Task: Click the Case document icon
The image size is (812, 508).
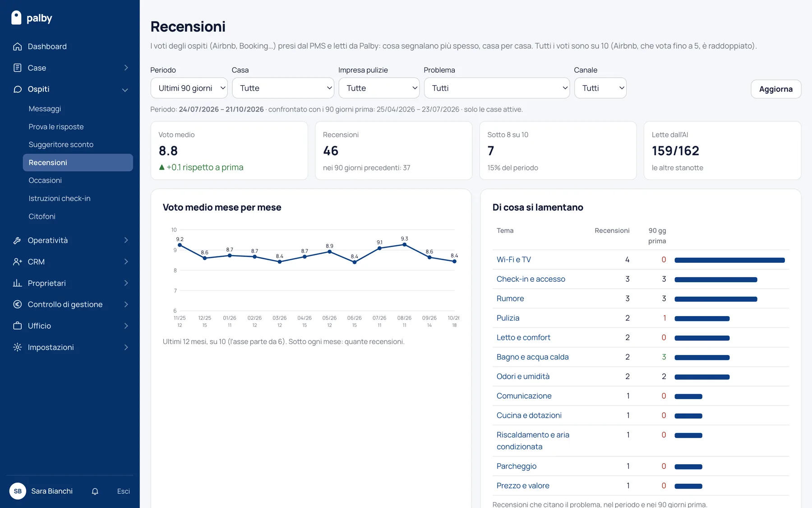Action: tap(18, 68)
